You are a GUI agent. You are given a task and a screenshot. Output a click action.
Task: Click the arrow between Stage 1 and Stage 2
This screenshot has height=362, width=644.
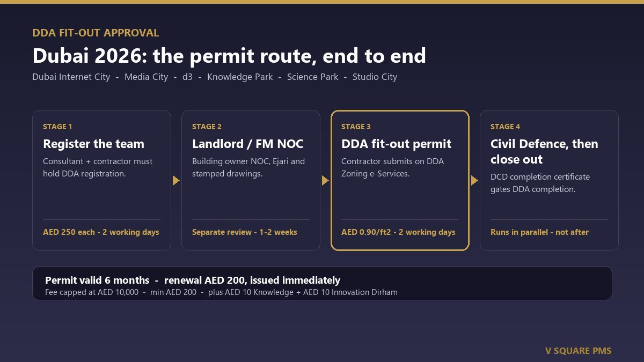[x=176, y=181]
